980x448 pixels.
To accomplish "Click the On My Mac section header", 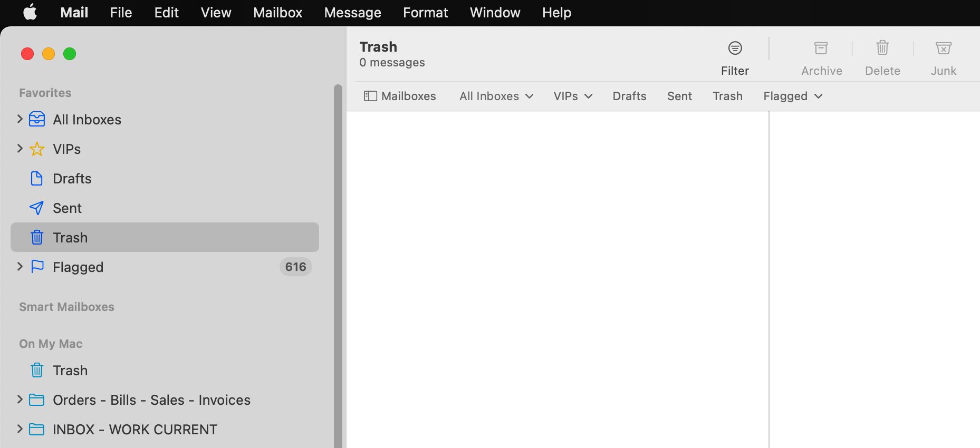I will pos(51,344).
